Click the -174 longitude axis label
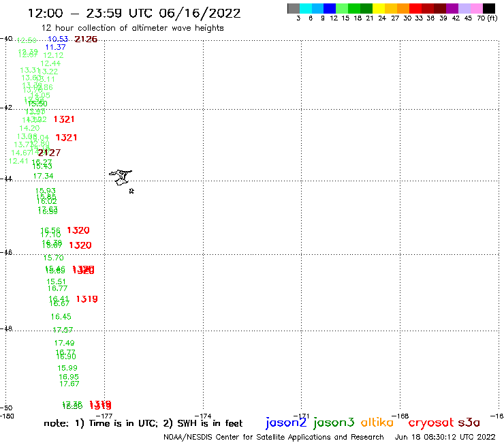This screenshot has height=443, width=504. [x=203, y=416]
